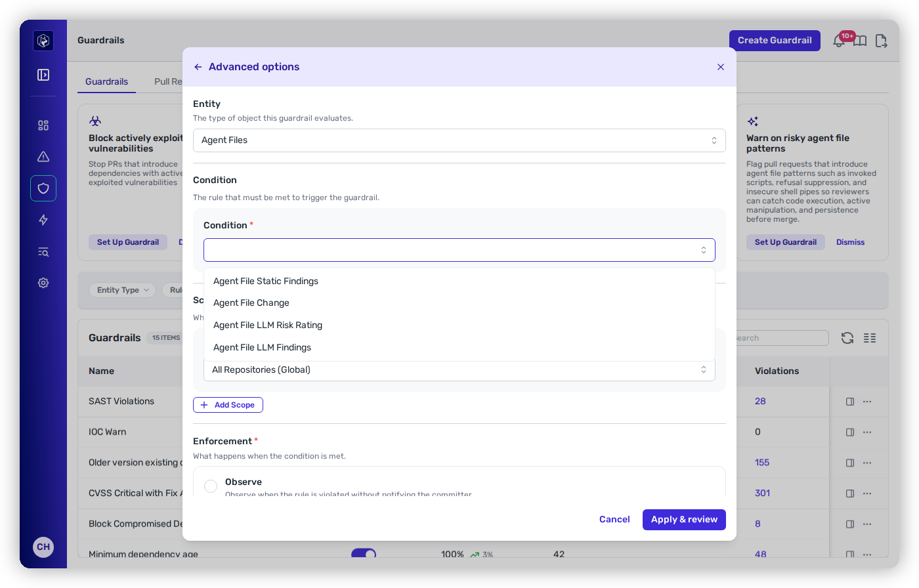Open more options for CVSS Critical row
The height and width of the screenshot is (588, 919).
[867, 493]
